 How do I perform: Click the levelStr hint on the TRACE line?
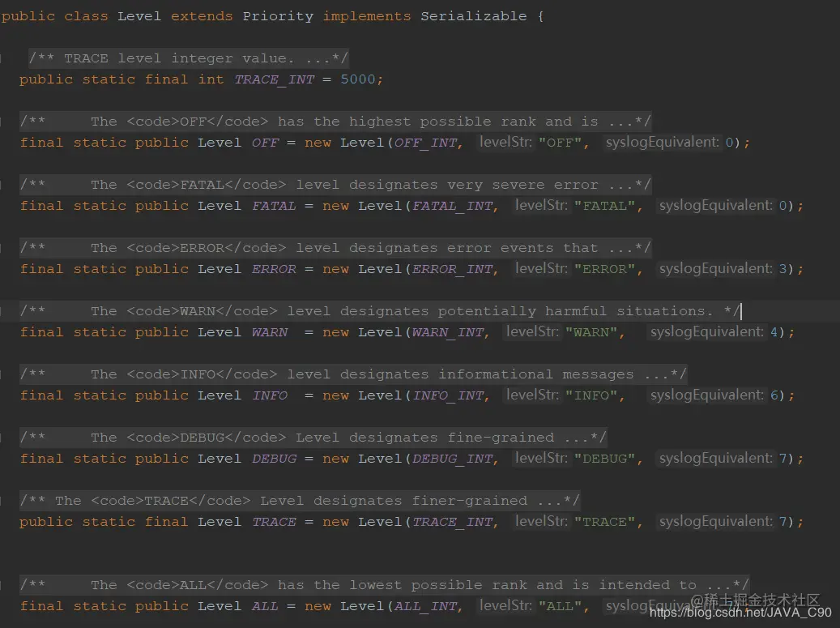pyautogui.click(x=541, y=521)
